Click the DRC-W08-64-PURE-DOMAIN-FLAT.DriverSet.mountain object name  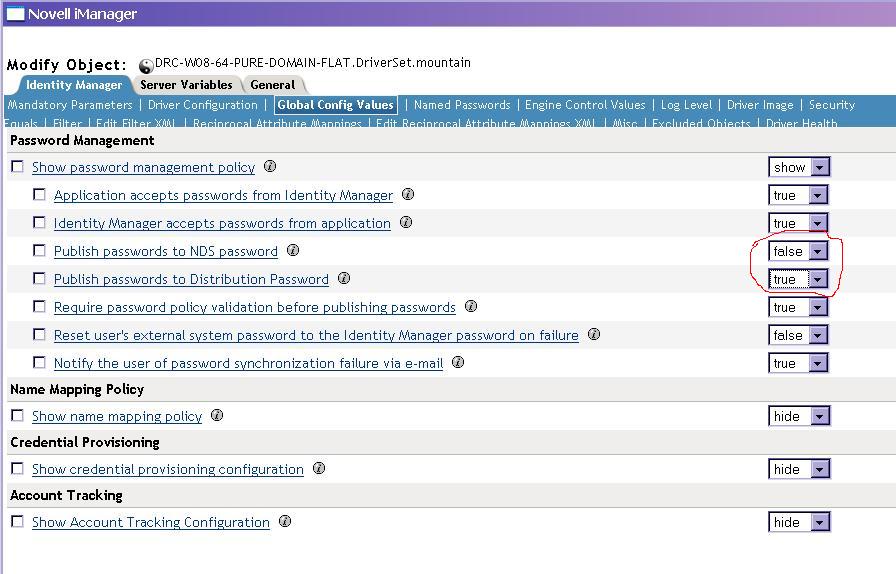pos(313,62)
